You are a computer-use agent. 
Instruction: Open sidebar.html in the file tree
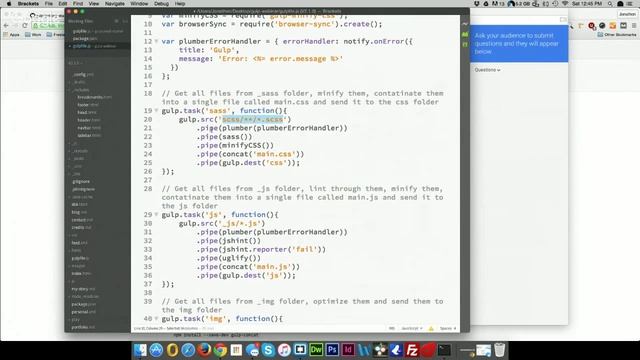[x=89, y=136]
